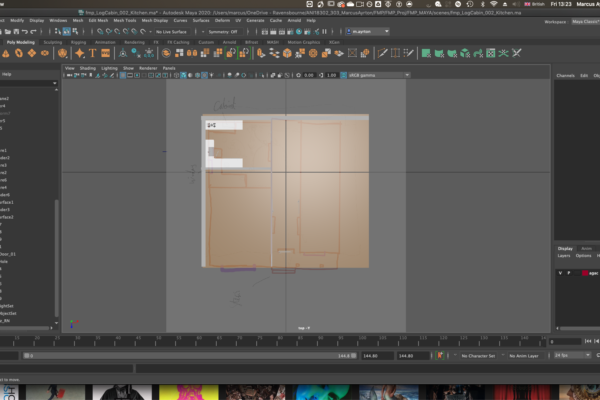Open the outliner panel dropdown arrow
Screen dimensions: 600x400
55,83
